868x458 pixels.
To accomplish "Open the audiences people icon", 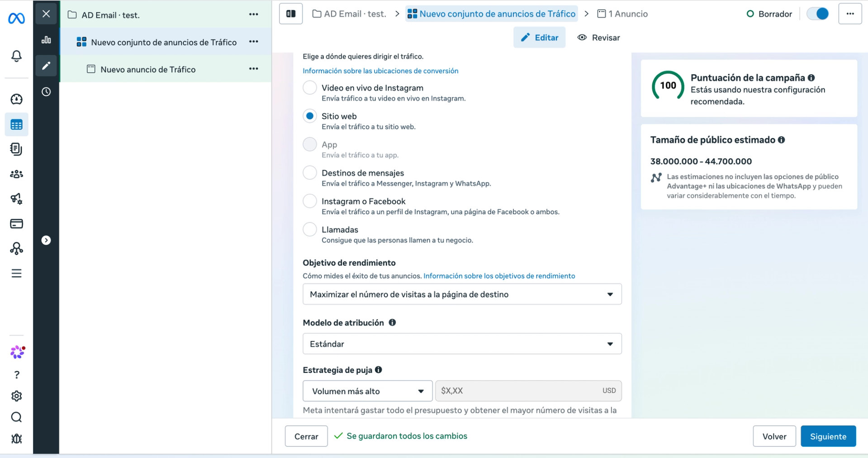I will click(x=16, y=174).
